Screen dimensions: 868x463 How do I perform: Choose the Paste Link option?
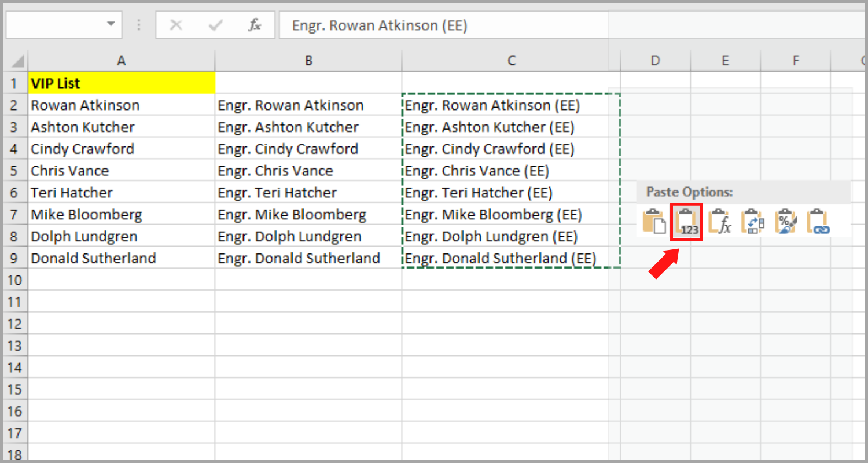(x=818, y=221)
